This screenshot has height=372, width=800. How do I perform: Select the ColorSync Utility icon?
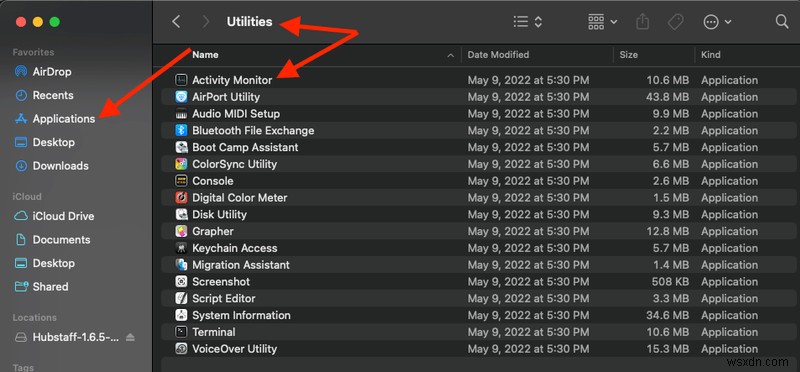(181, 164)
